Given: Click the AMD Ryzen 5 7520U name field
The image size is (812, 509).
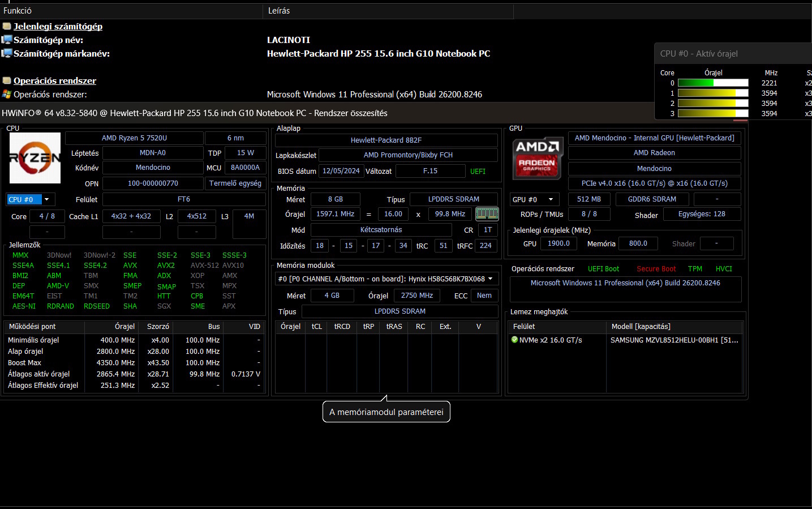Looking at the screenshot, I should pos(134,138).
